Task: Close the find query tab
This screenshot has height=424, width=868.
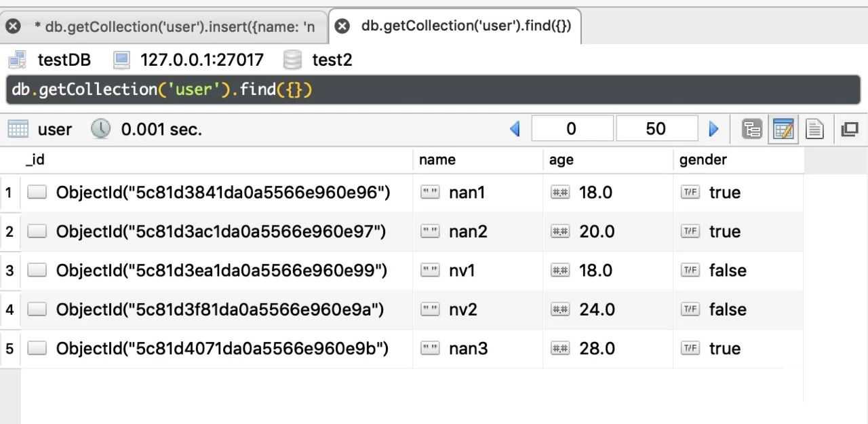Action: [342, 26]
